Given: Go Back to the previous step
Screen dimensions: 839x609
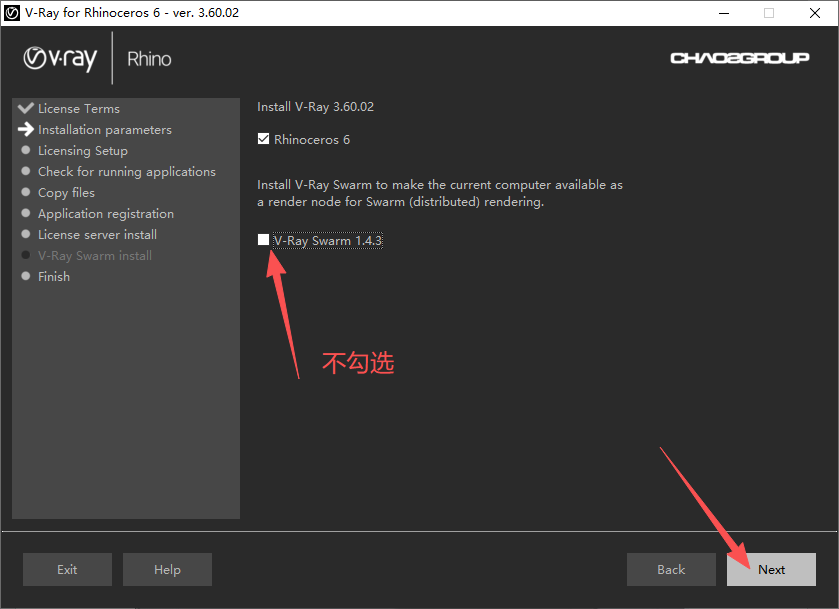Looking at the screenshot, I should 671,569.
